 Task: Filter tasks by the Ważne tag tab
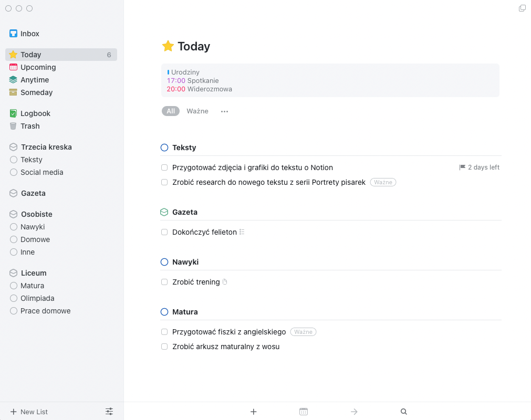click(x=197, y=111)
